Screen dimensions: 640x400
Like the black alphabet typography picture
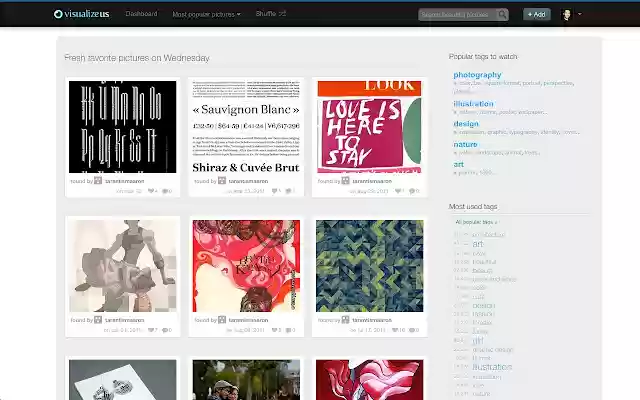tap(152, 191)
